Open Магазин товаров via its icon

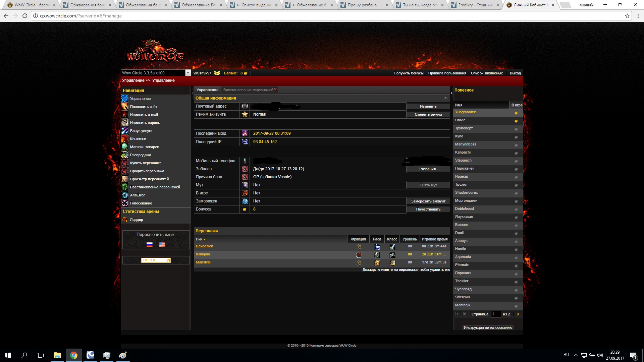pos(124,147)
